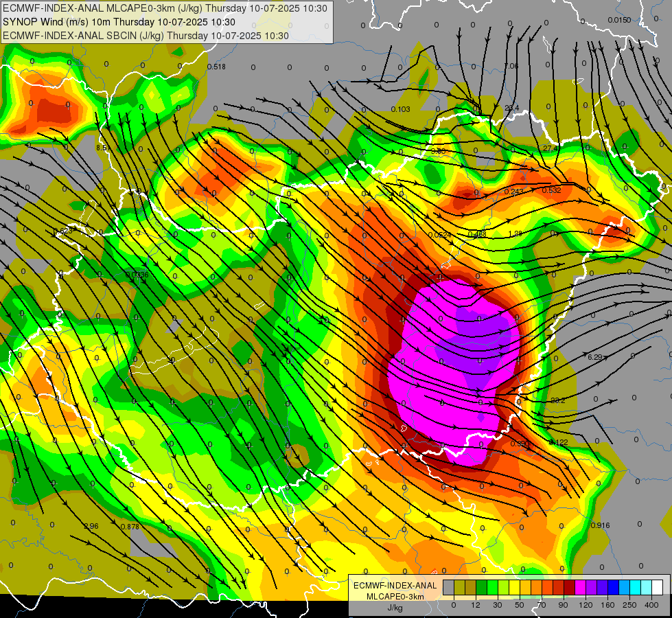Click the legend tick value '90'
This screenshot has width=672, height=618.
coord(563,605)
